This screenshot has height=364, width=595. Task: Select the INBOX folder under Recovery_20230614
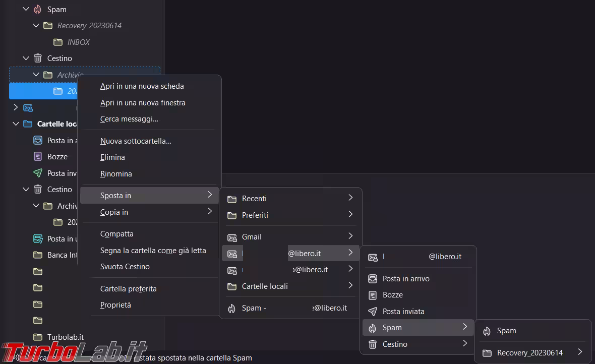tap(78, 42)
